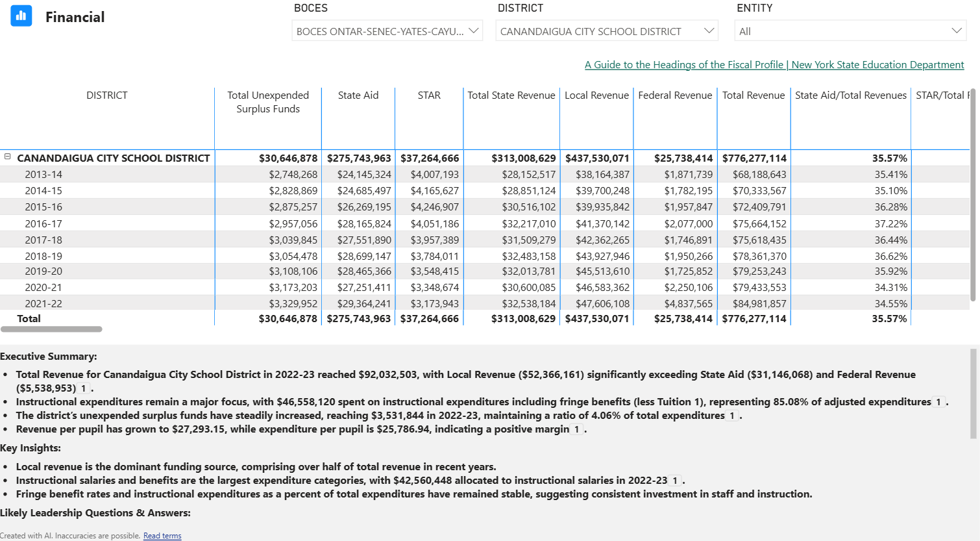
Task: Open the District dropdown showing Canandaigua
Action: pos(606,31)
